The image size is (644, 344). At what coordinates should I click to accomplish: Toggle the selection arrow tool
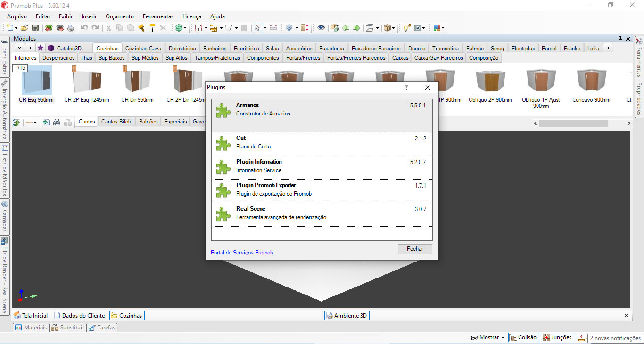(257, 28)
